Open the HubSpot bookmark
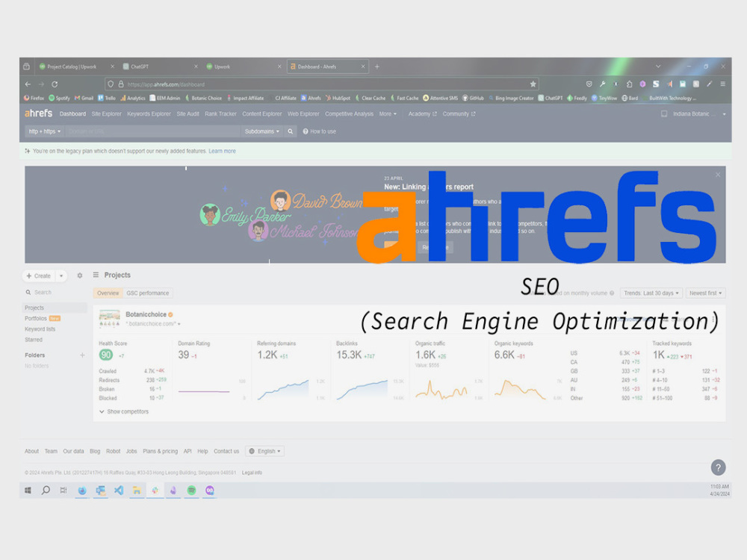The width and height of the screenshot is (747, 560). point(338,98)
